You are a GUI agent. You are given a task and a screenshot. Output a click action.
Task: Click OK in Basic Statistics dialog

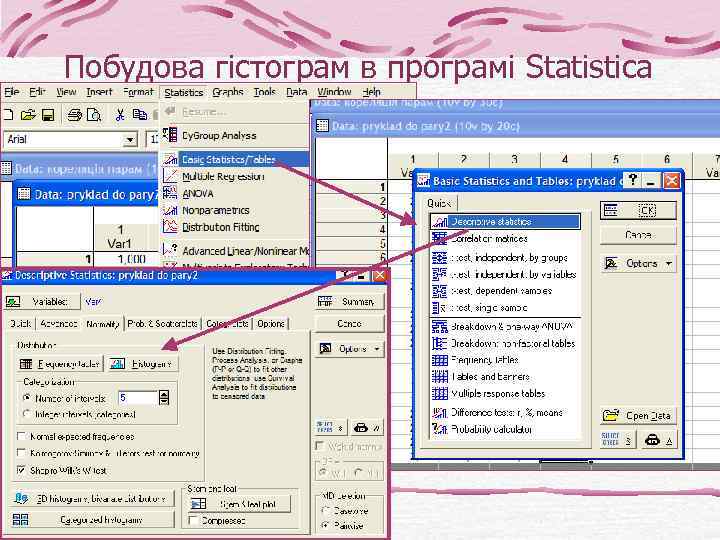coord(638,210)
